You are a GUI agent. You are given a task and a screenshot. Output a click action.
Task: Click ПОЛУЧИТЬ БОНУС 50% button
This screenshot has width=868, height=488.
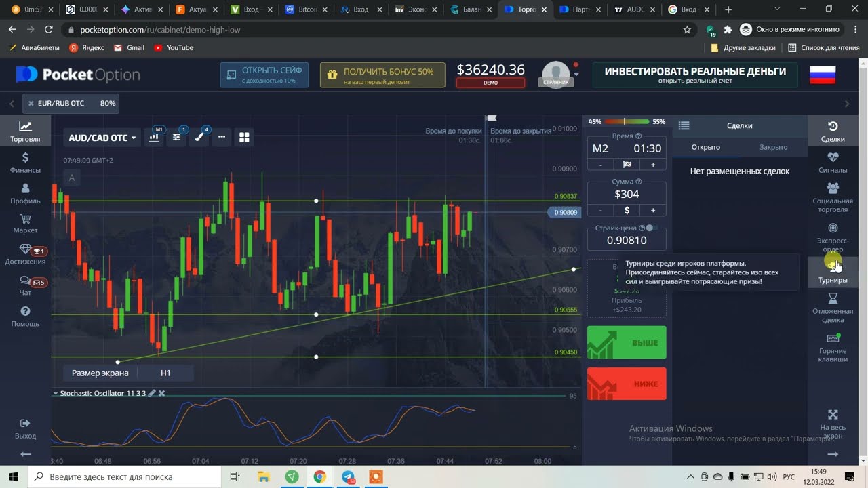click(x=382, y=75)
